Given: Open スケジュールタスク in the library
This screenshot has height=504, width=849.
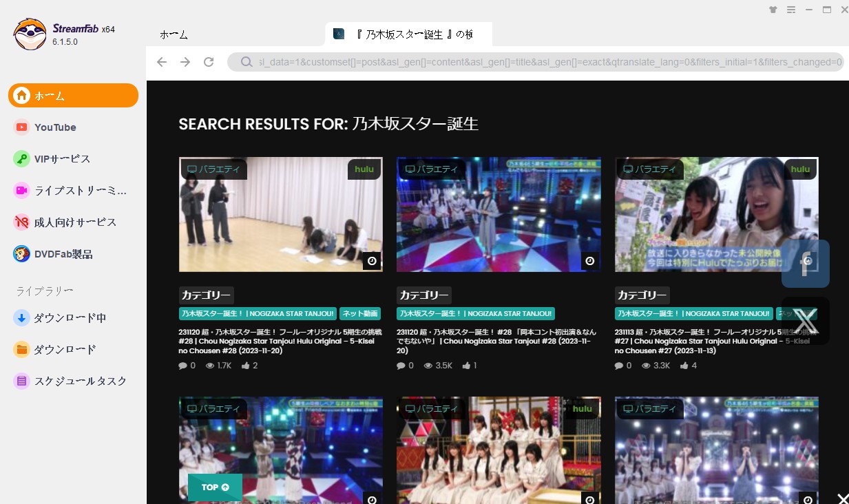Looking at the screenshot, I should pyautogui.click(x=80, y=381).
